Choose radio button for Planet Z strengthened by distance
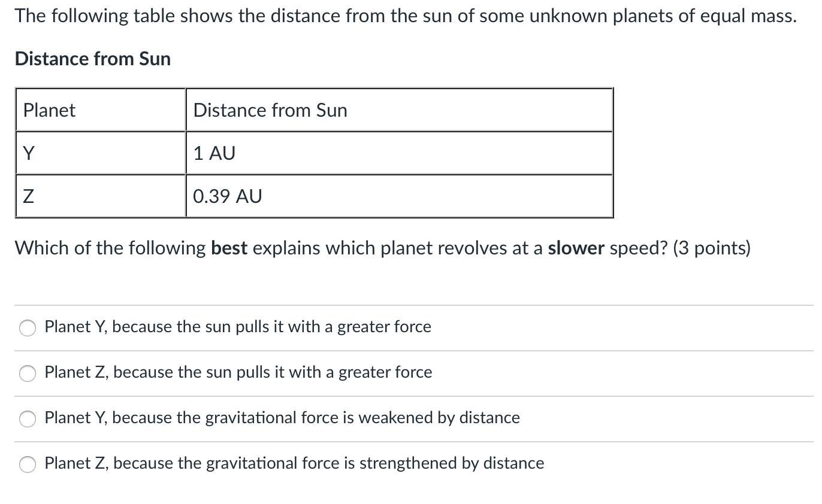Image resolution: width=822 pixels, height=504 pixels. tap(28, 464)
